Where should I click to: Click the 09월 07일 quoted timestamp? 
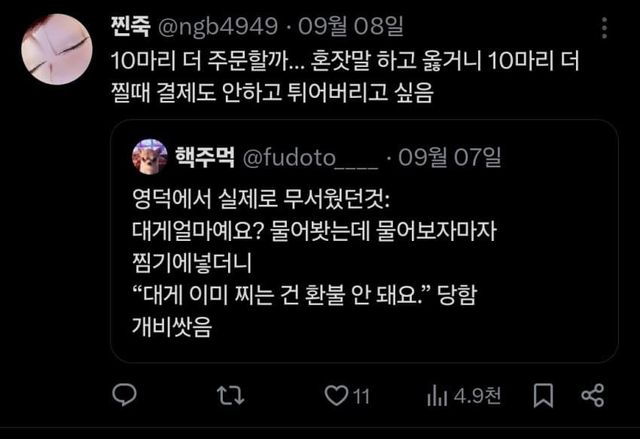click(x=449, y=157)
